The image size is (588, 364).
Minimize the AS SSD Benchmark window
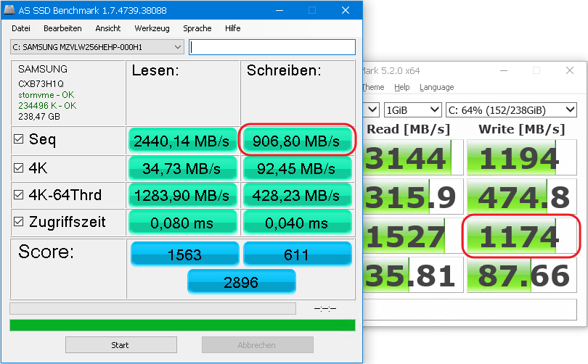(x=279, y=10)
